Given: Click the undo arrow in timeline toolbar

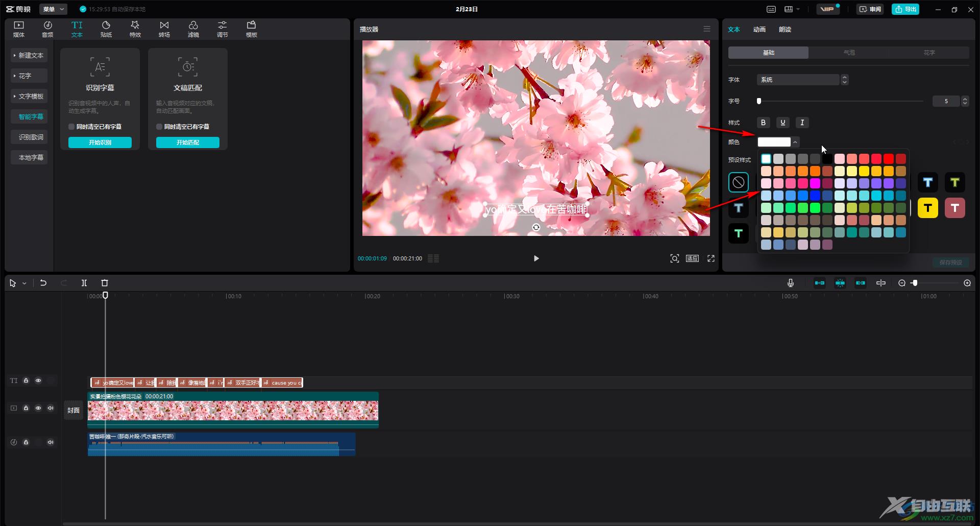Looking at the screenshot, I should [43, 283].
